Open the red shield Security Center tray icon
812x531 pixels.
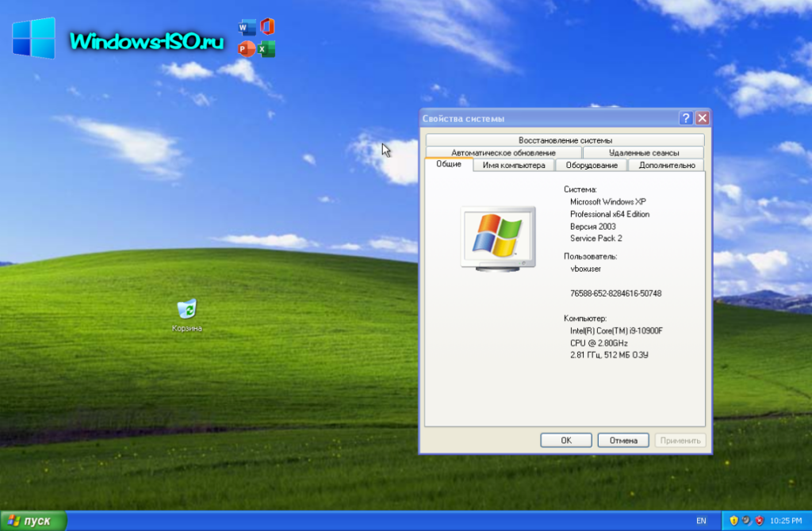(759, 521)
